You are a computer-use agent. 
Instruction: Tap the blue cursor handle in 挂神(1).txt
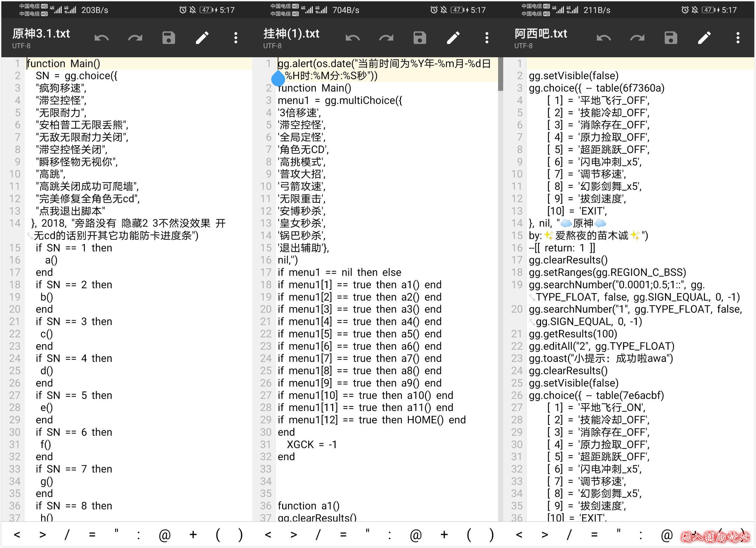click(x=278, y=78)
